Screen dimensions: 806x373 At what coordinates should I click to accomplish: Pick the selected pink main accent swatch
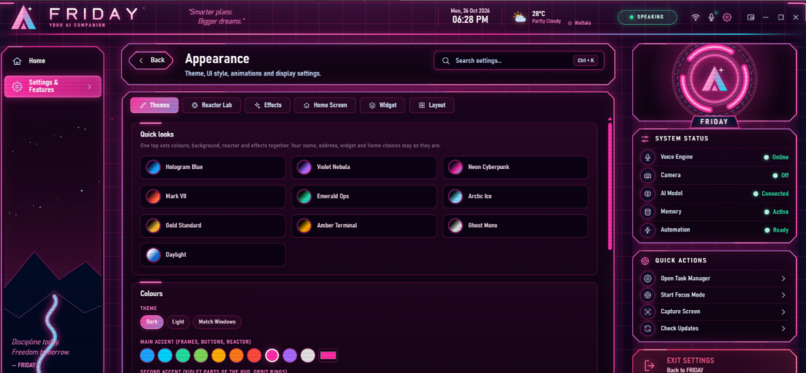tap(272, 356)
